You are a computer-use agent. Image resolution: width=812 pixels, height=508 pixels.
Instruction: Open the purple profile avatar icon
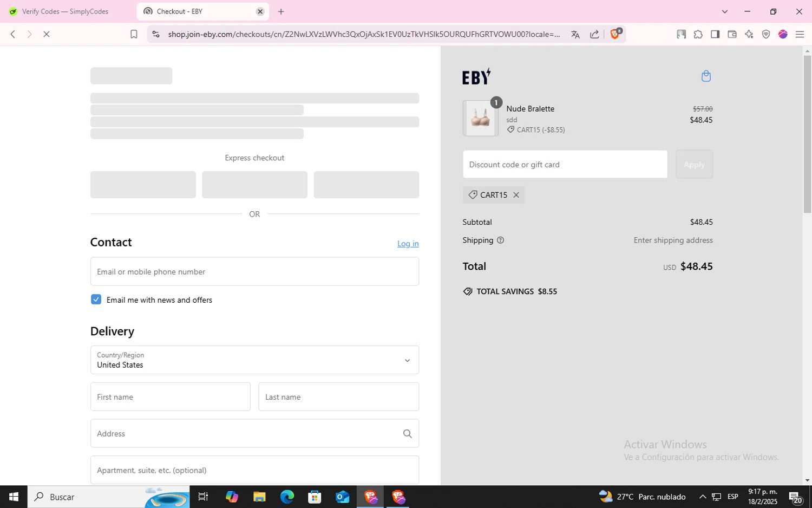point(783,34)
